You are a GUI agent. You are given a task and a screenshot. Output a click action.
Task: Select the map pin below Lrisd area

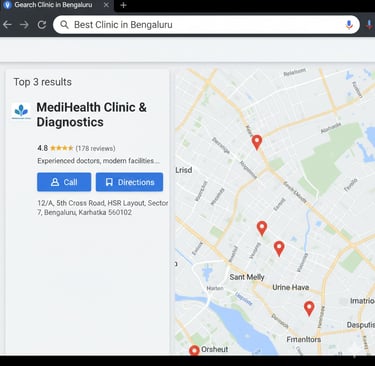pos(262,228)
